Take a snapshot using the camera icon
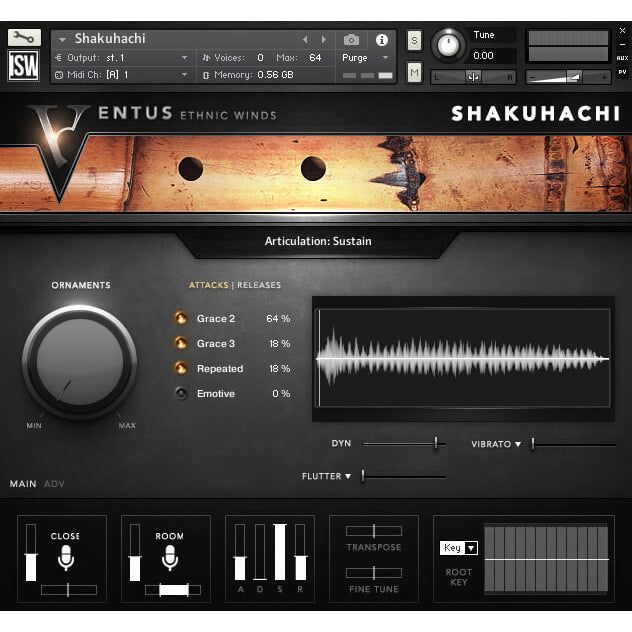 click(351, 40)
